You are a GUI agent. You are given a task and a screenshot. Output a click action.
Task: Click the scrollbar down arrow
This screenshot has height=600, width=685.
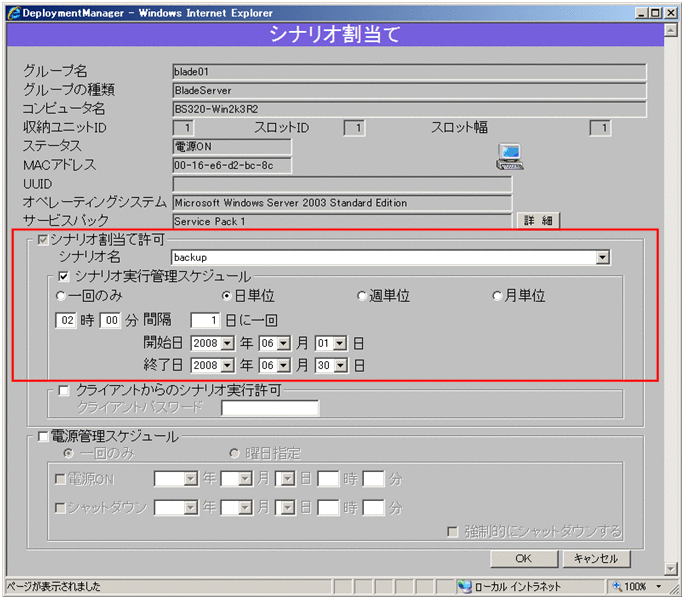(x=671, y=569)
